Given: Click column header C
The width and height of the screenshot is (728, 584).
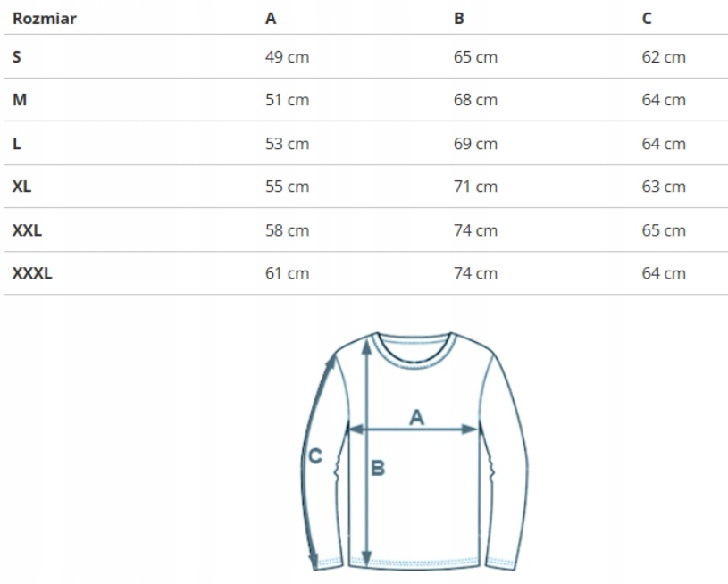Looking at the screenshot, I should coord(647,18).
